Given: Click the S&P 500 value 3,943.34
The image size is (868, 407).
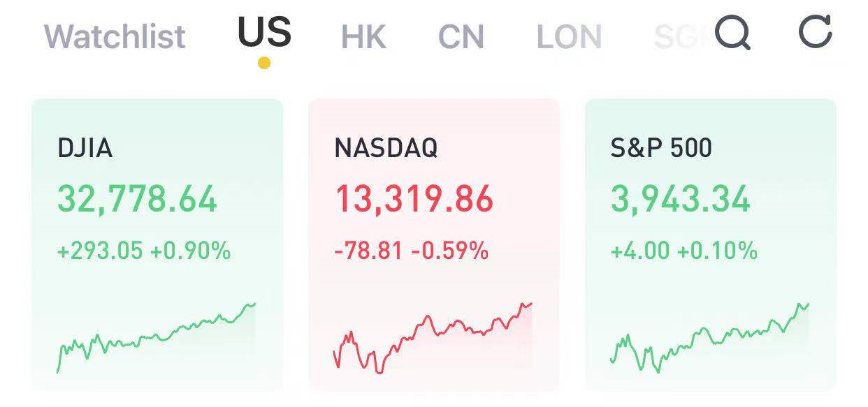Looking at the screenshot, I should 681,198.
